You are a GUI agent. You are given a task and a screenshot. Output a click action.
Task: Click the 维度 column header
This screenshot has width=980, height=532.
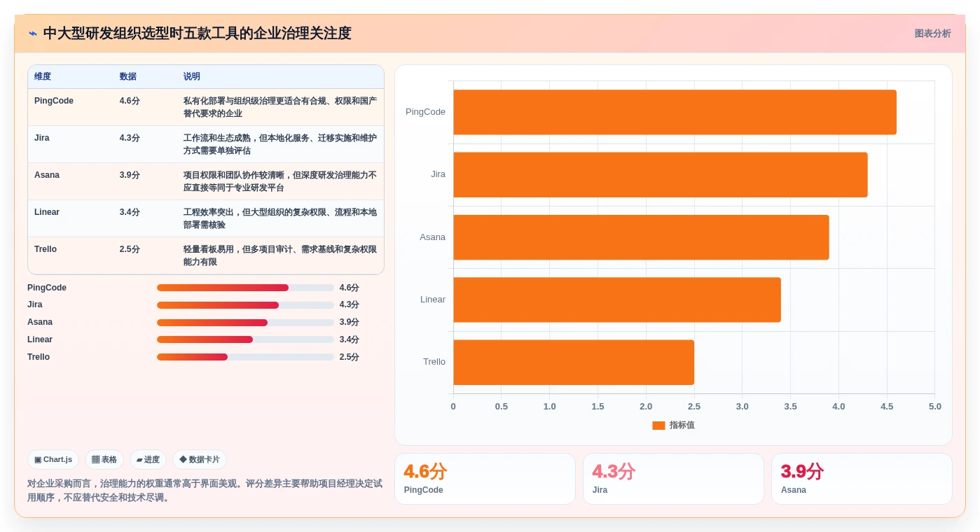[43, 77]
